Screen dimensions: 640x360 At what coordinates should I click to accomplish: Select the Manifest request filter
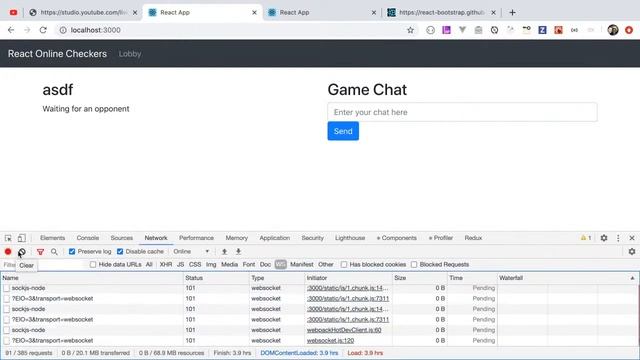(x=302, y=264)
